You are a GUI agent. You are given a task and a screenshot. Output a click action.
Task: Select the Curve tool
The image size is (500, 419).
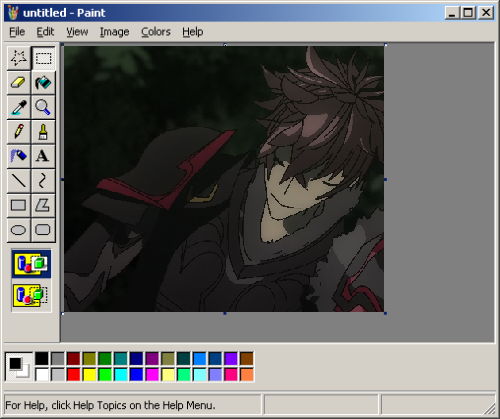click(43, 180)
